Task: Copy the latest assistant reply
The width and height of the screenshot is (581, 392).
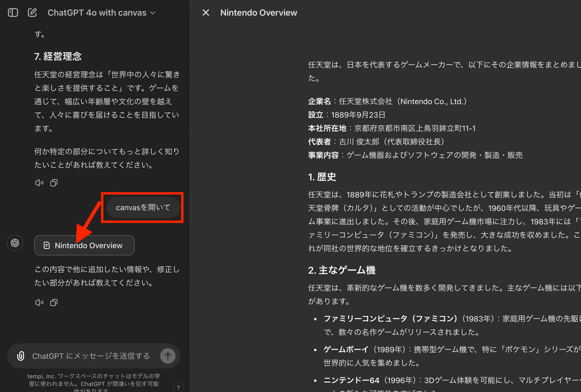Action: point(54,303)
